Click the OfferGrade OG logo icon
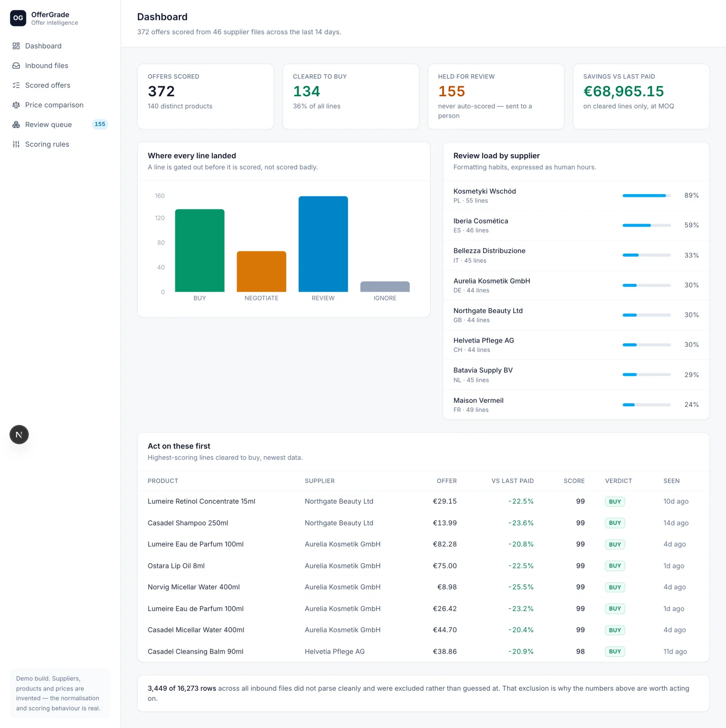 pyautogui.click(x=18, y=18)
